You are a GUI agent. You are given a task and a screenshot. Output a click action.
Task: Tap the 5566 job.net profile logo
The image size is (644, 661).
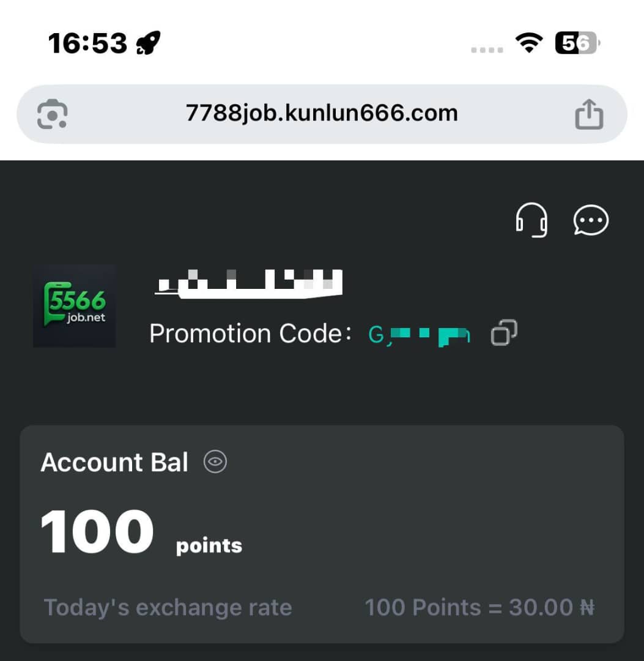(x=75, y=306)
